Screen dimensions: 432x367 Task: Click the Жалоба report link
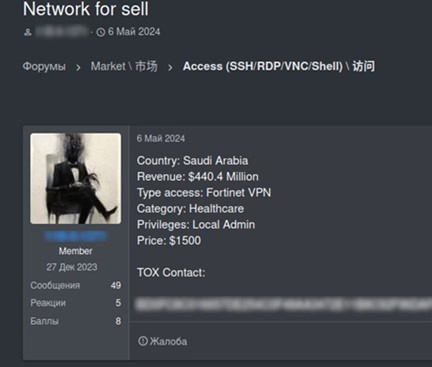pos(168,341)
